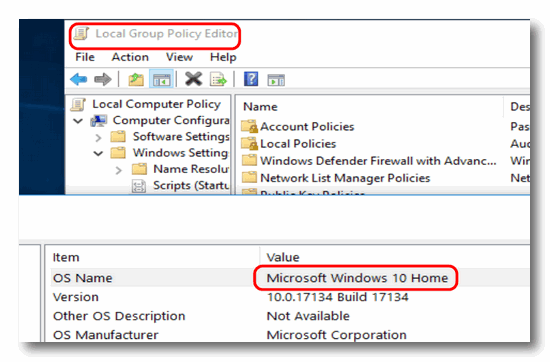
Task: Click the Windows Settings folder icon
Action: pos(118,153)
